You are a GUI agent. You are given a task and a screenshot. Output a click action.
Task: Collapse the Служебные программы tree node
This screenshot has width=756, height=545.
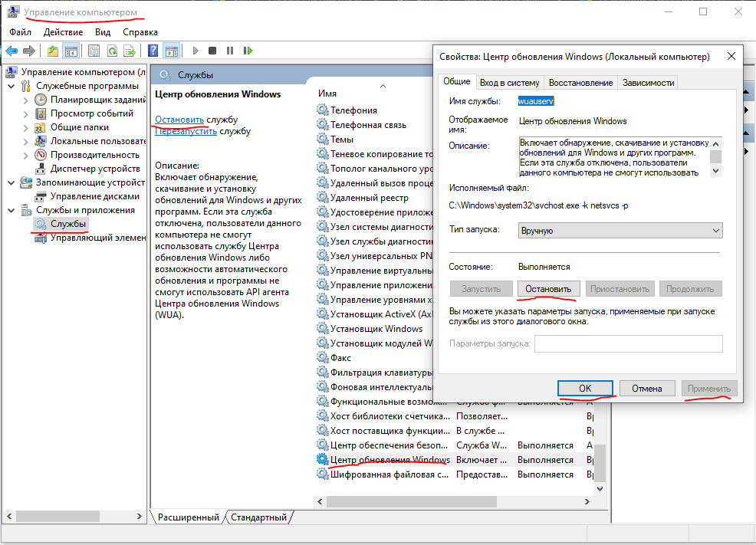tap(11, 87)
